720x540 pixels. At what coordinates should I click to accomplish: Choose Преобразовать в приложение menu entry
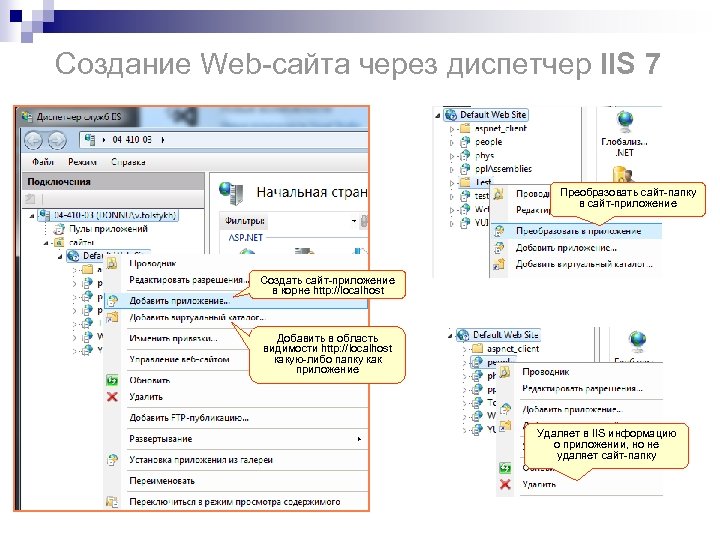coord(579,231)
